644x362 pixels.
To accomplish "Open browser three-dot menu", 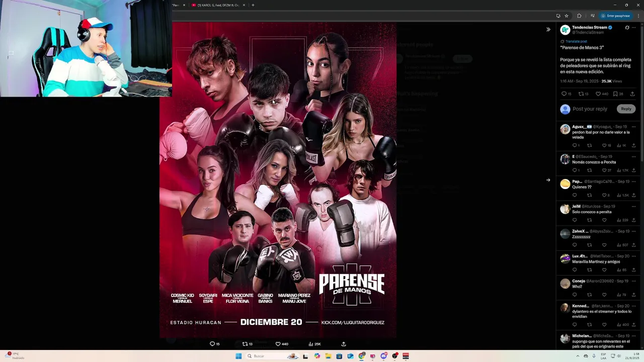I will (638, 16).
